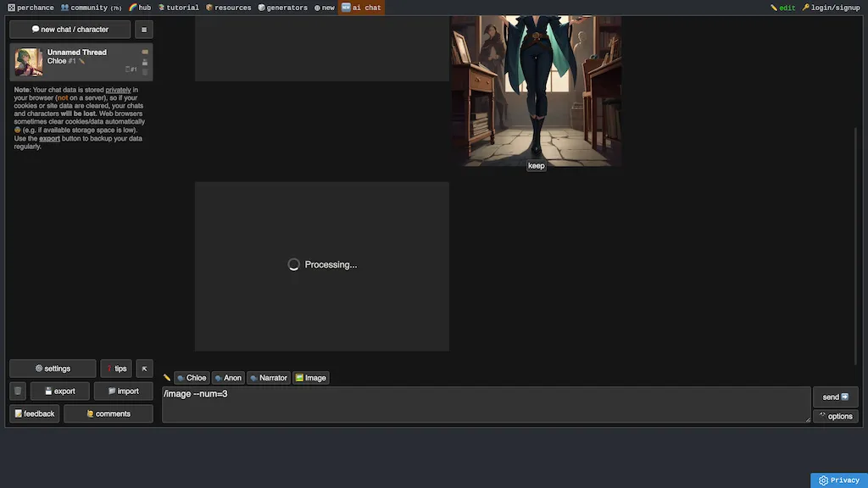Screen dimensions: 868x488
Task: Select the Chloe reply shortcut
Action: (192, 378)
